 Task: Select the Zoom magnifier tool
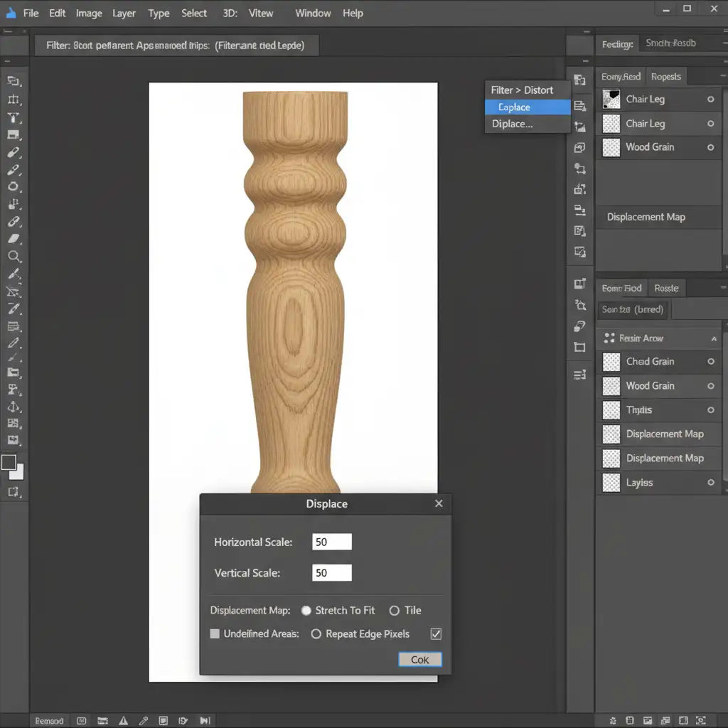click(x=14, y=257)
